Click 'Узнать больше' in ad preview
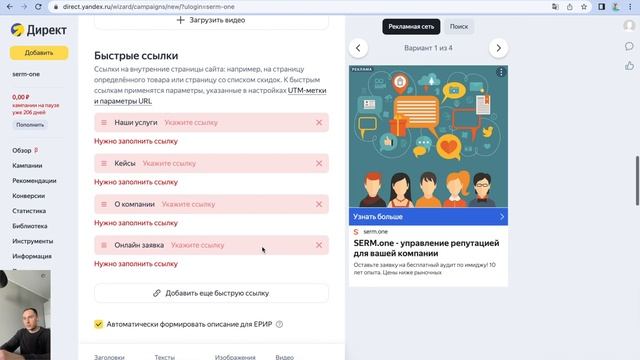Screen dimensions: 640x360 pyautogui.click(x=428, y=217)
